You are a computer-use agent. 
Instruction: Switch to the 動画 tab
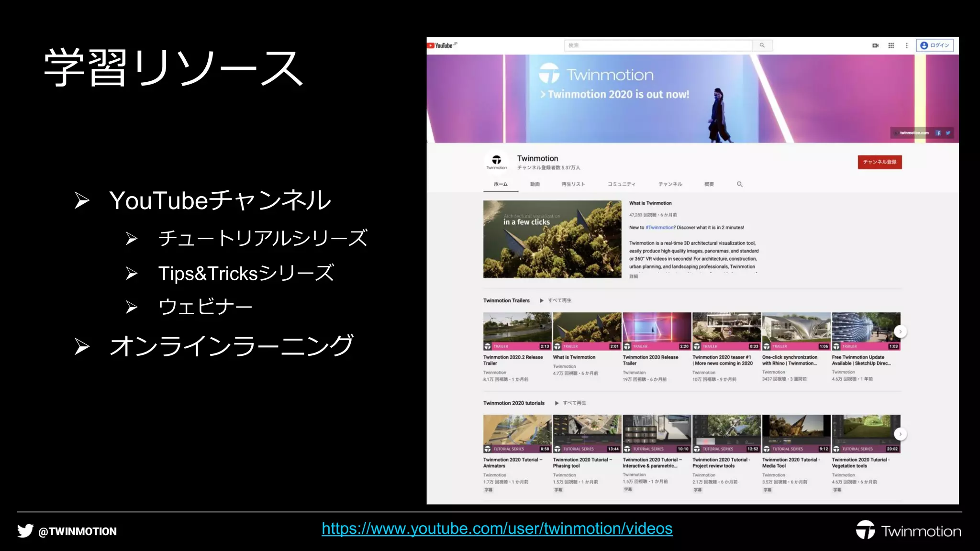(x=535, y=184)
